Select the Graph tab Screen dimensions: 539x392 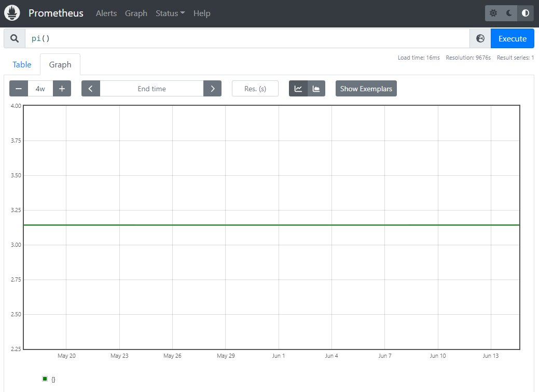coord(60,65)
